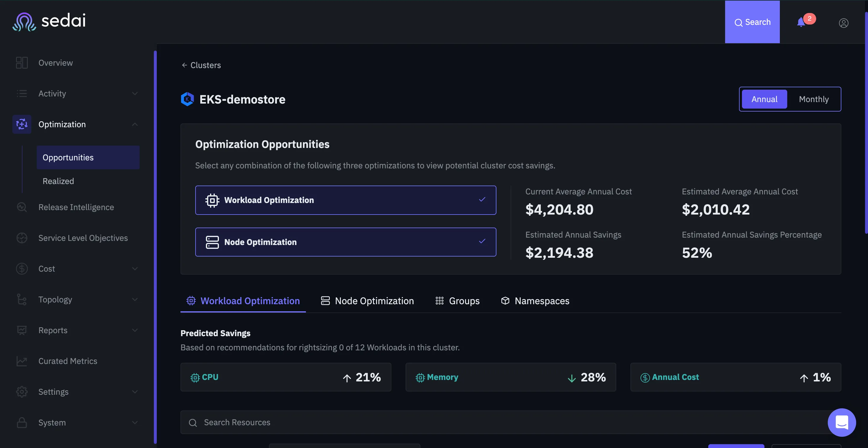868x448 pixels.
Task: Open the chat support bubble icon
Action: tap(841, 422)
